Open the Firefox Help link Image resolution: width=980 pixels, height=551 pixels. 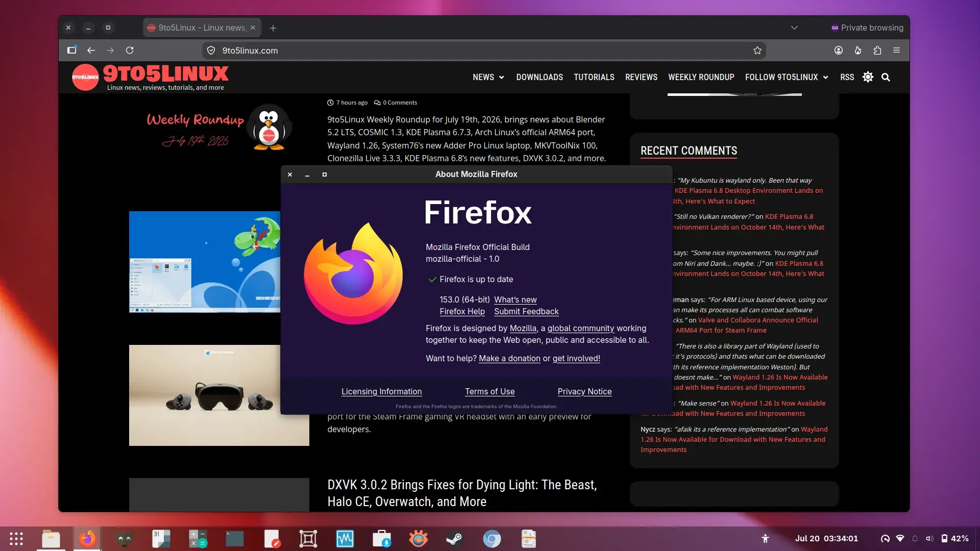[462, 311]
